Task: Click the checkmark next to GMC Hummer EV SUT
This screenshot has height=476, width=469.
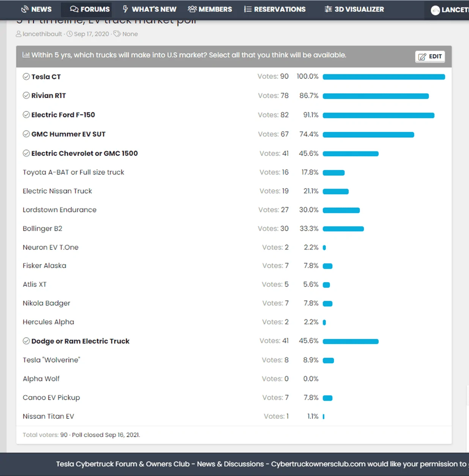Action: [26, 134]
